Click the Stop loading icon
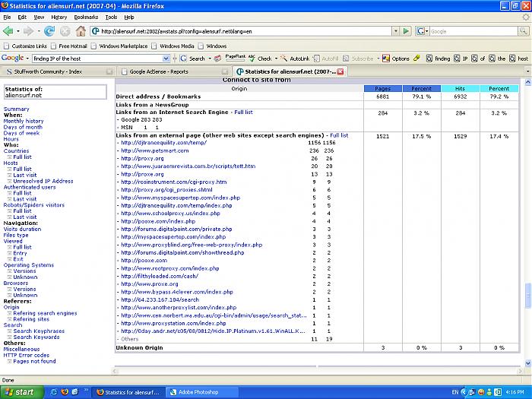This screenshot has width=532, height=399. click(x=65, y=31)
